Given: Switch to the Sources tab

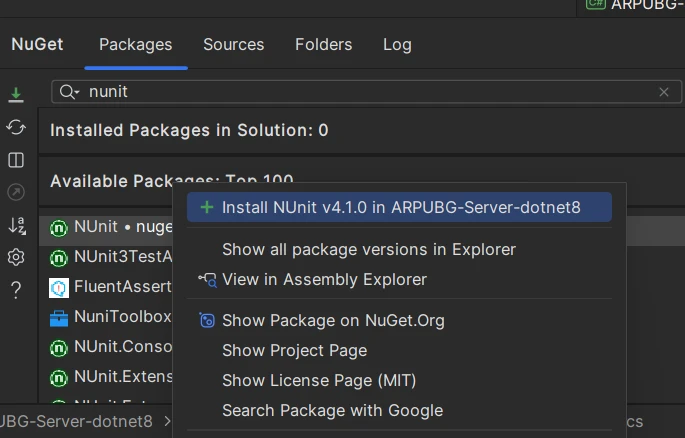Looking at the screenshot, I should coord(233,45).
